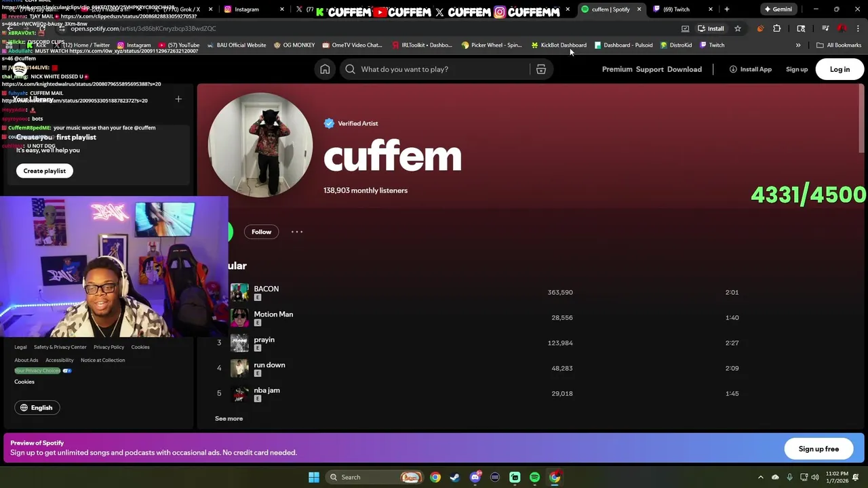This screenshot has width=868, height=488.
Task: Open a new browser tab
Action: [x=726, y=9]
